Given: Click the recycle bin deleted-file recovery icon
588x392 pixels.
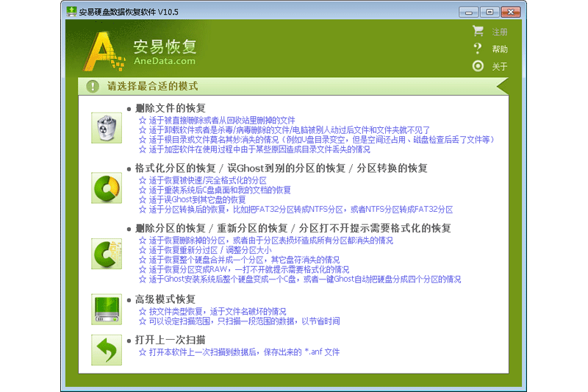Looking at the screenshot, I should click(x=107, y=128).
